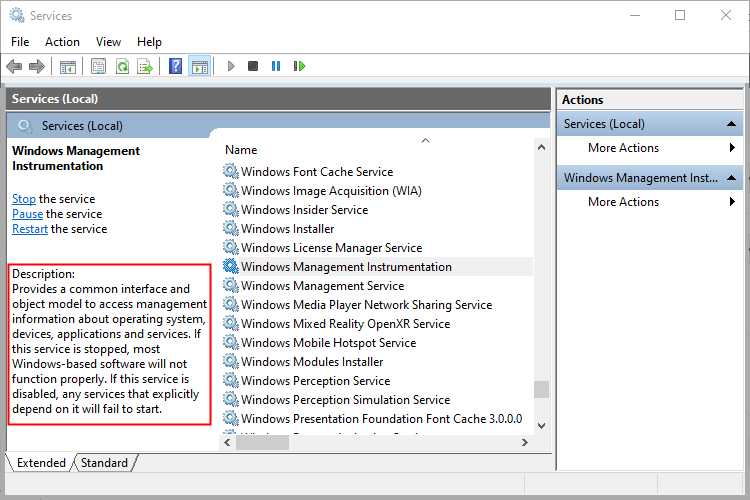Click Services (Local) in the tree header
The height and width of the screenshot is (500, 750).
tap(82, 126)
